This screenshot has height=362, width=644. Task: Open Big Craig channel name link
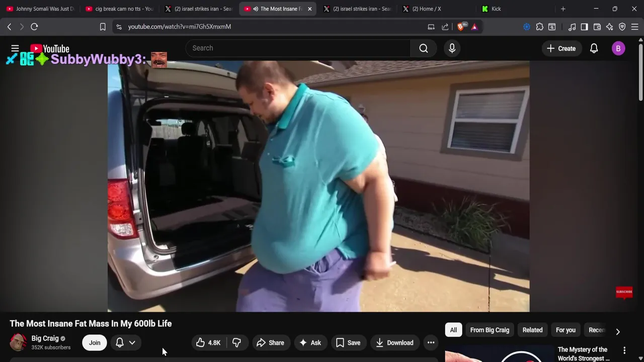point(45,338)
